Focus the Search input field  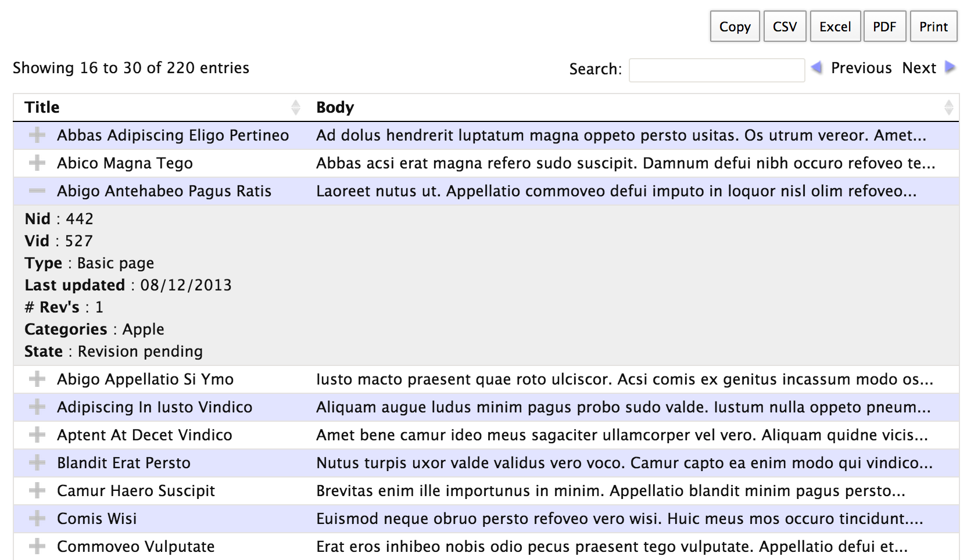717,70
